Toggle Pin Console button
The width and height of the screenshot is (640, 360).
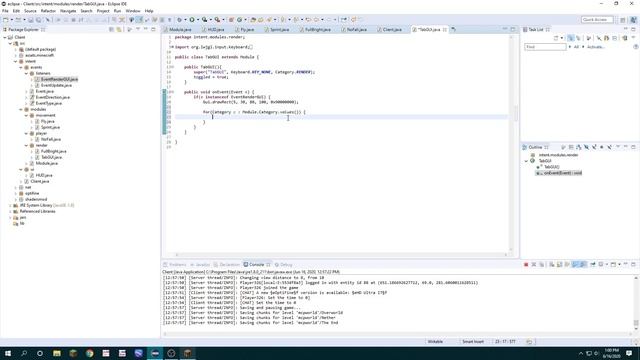[x=593, y=264]
